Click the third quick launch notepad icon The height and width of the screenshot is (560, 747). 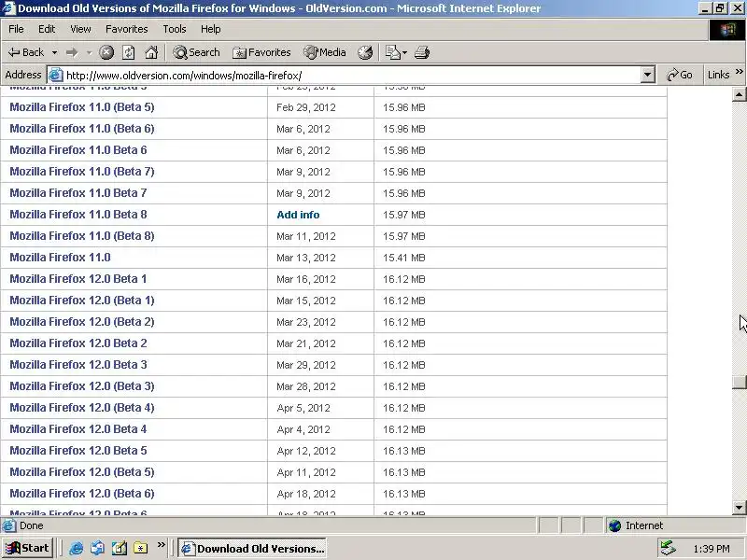[120, 548]
